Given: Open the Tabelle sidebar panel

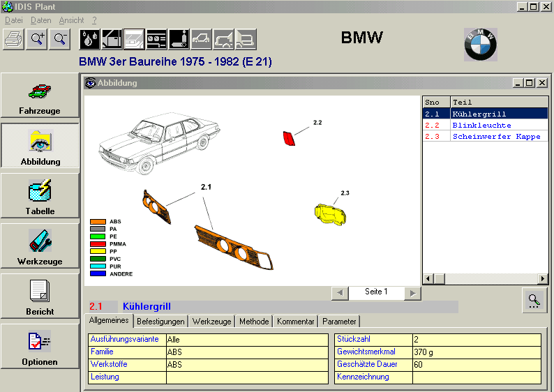Looking at the screenshot, I should click(40, 195).
